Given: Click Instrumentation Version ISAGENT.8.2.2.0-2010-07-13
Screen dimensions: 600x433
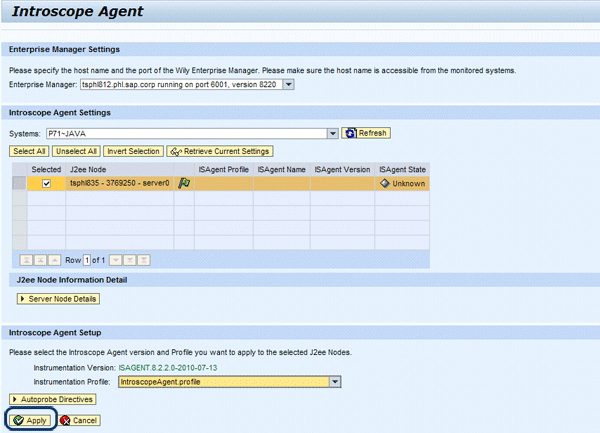Looking at the screenshot, I should (x=168, y=368).
